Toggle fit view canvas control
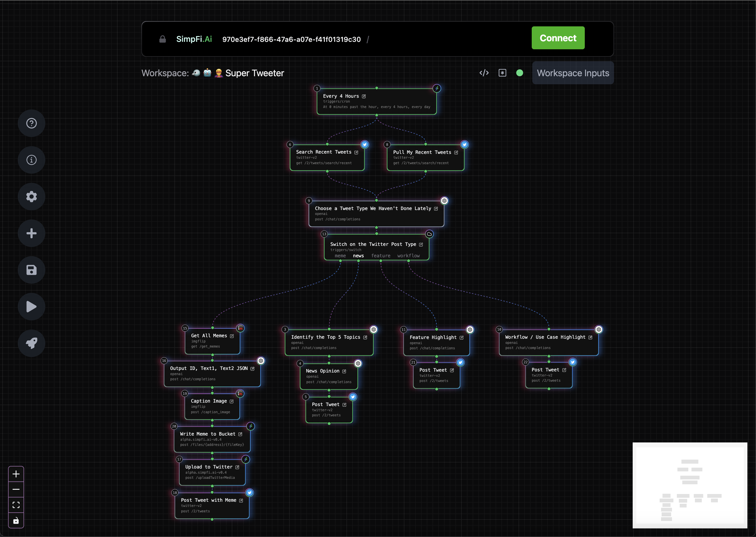This screenshot has width=756, height=537. pyautogui.click(x=16, y=505)
